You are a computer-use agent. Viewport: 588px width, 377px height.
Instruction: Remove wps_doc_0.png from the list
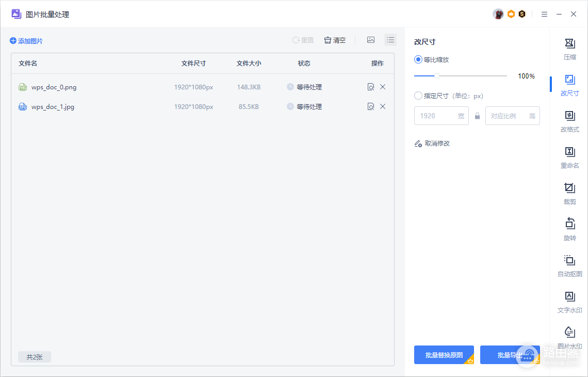383,87
